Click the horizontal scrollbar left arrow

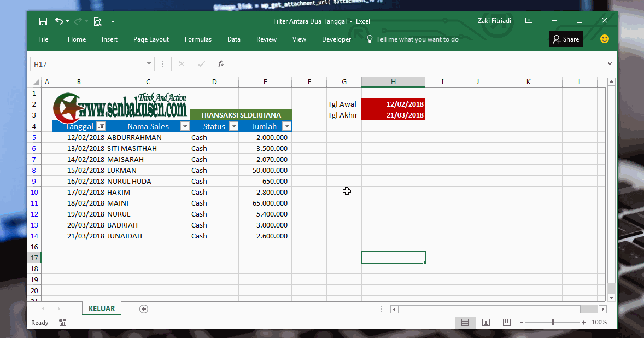[x=394, y=309]
